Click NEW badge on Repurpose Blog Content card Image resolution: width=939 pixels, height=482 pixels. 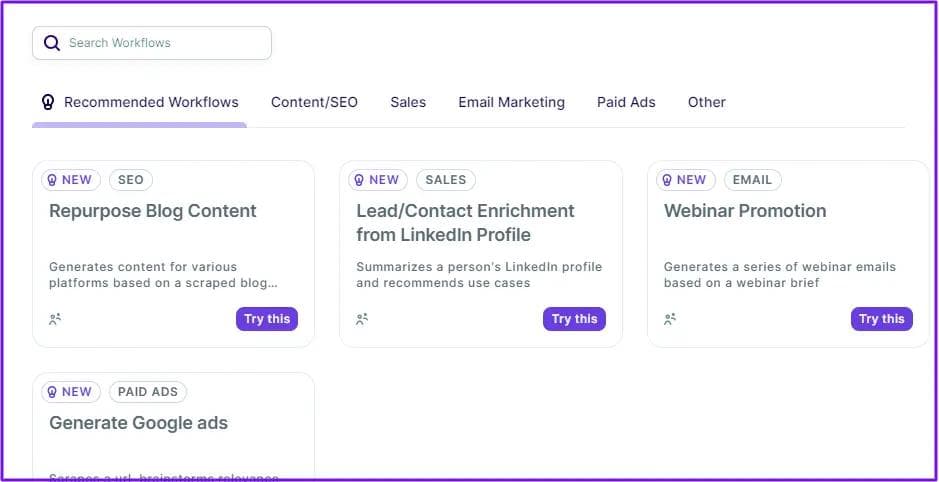click(x=68, y=180)
